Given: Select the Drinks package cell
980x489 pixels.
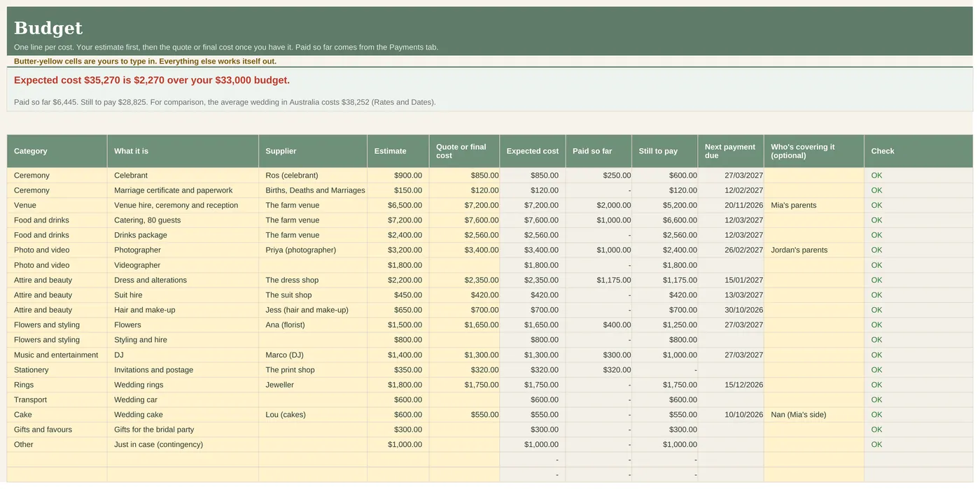Looking at the screenshot, I should (x=183, y=235).
